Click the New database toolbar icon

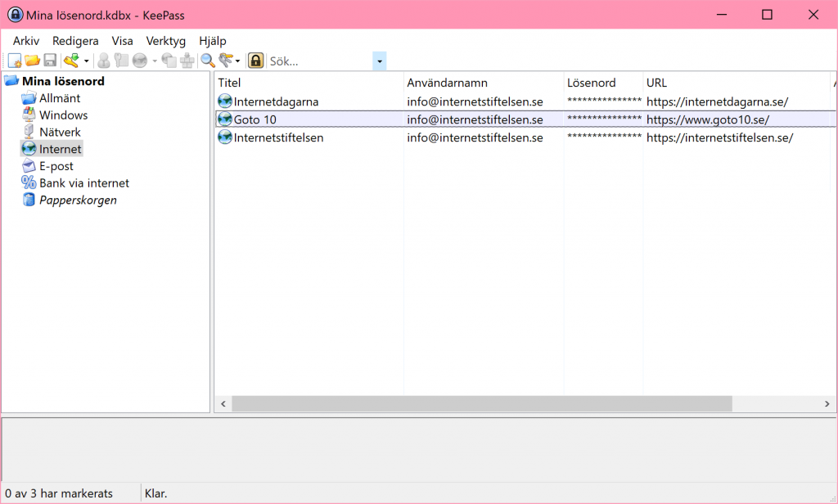[x=15, y=61]
